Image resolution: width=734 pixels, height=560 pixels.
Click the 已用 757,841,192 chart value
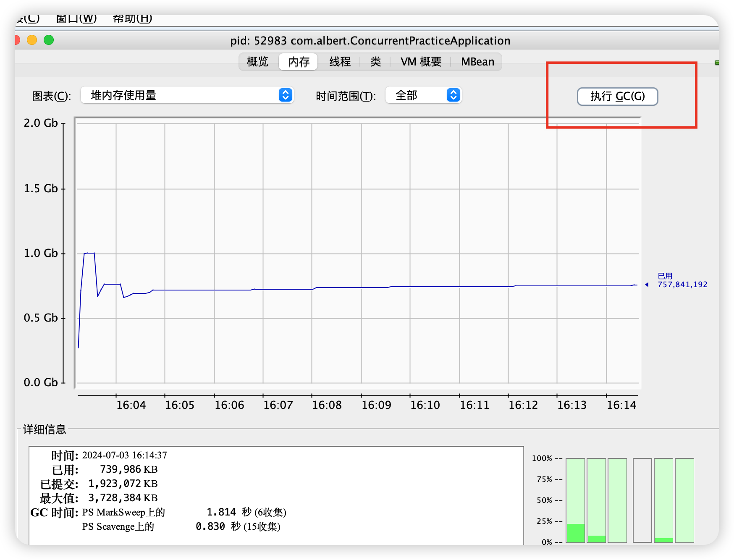pyautogui.click(x=682, y=280)
